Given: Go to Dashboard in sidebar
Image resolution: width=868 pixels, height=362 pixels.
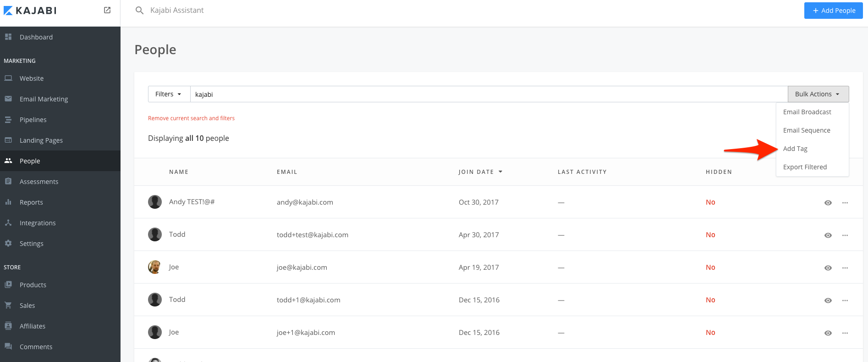Looking at the screenshot, I should coord(36,37).
